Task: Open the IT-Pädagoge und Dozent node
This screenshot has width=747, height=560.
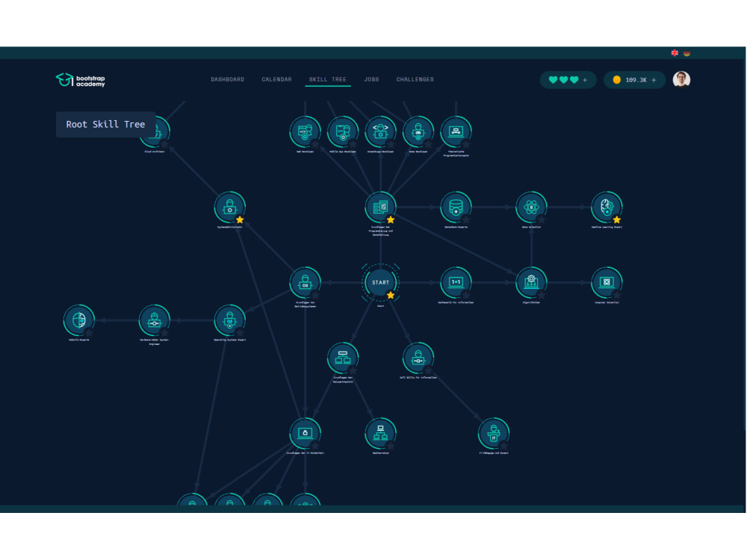Action: coord(494,433)
